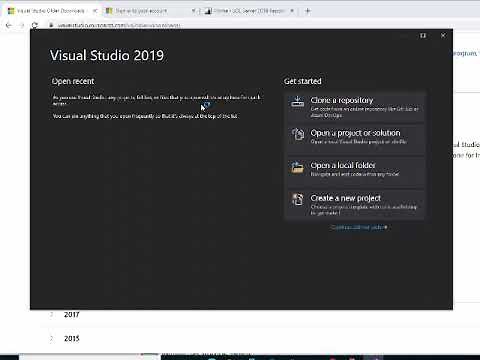Viewport: 480px width, 360px height.
Task: Choose Open a project or solution
Action: (355, 139)
